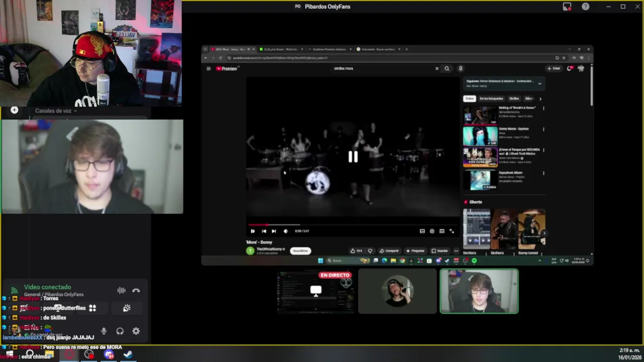Screen dimensions: 644x362
Task: Like the 'Mora' - Sonny video
Action: [356, 250]
